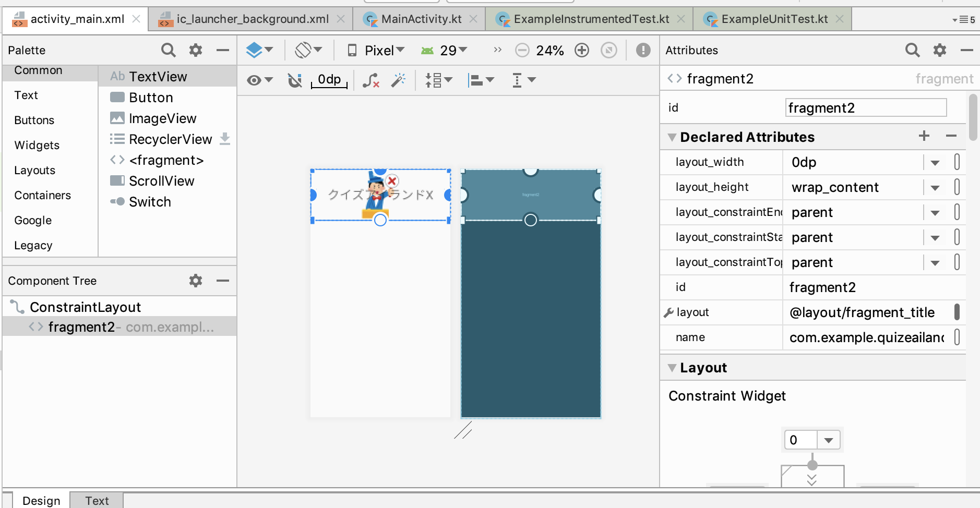Remove selected declared attribute minus
980x508 pixels.
pyautogui.click(x=951, y=136)
